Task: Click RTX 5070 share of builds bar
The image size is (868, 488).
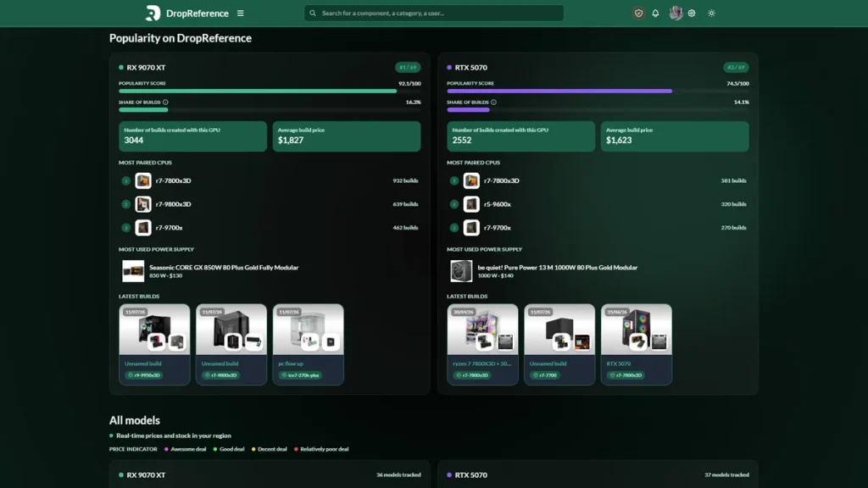Action: [x=598, y=109]
